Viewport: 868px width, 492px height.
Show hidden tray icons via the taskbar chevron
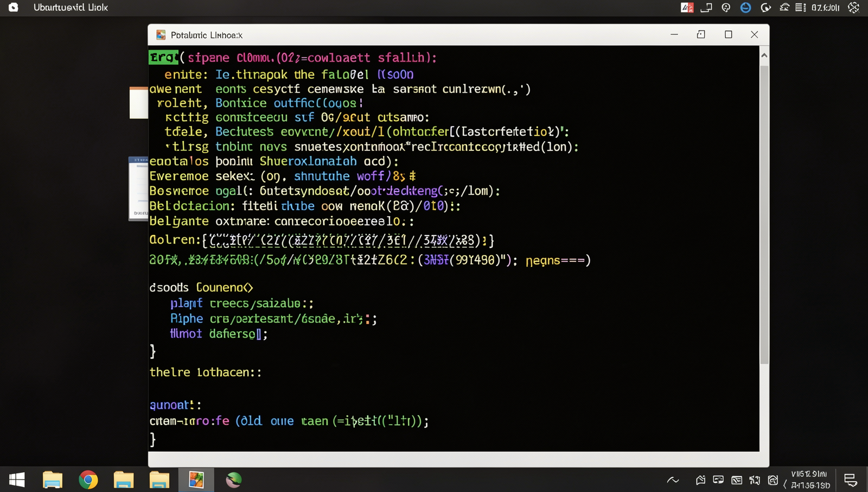coord(673,480)
